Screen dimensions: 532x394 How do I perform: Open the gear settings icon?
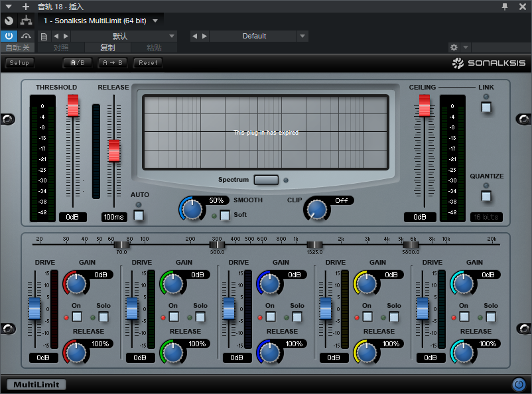point(454,48)
